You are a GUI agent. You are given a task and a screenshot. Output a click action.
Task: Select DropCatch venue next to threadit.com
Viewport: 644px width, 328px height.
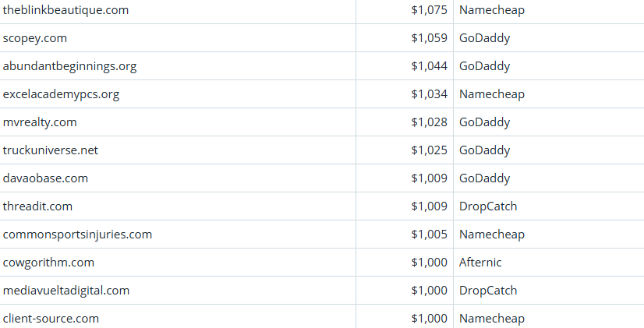pyautogui.click(x=488, y=206)
